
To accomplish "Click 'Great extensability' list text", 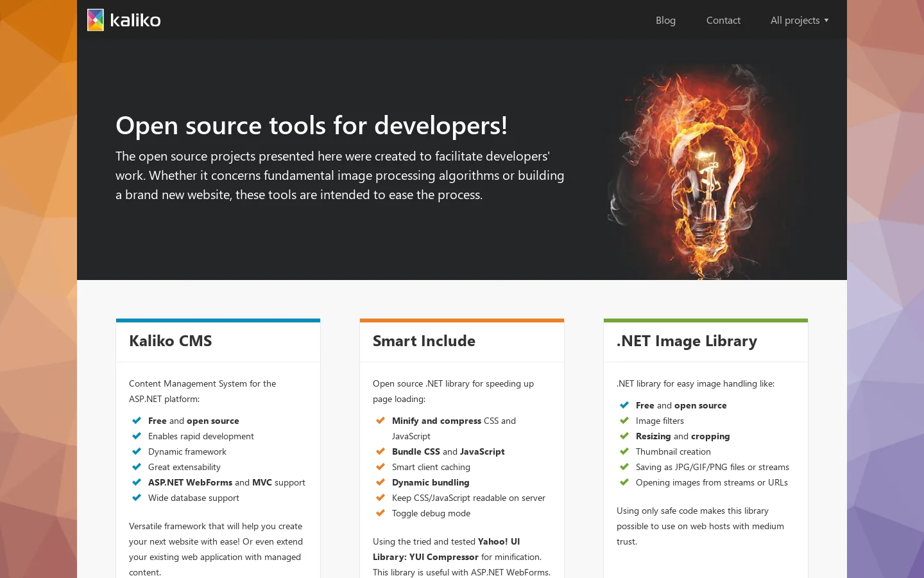I will [184, 467].
